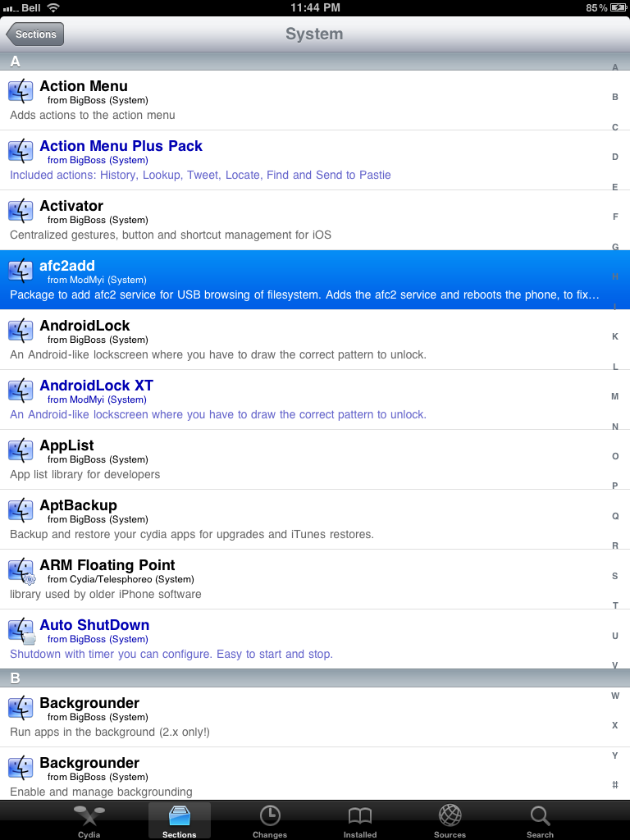Click the AppList package icon
The width and height of the screenshot is (630, 840).
(x=21, y=451)
